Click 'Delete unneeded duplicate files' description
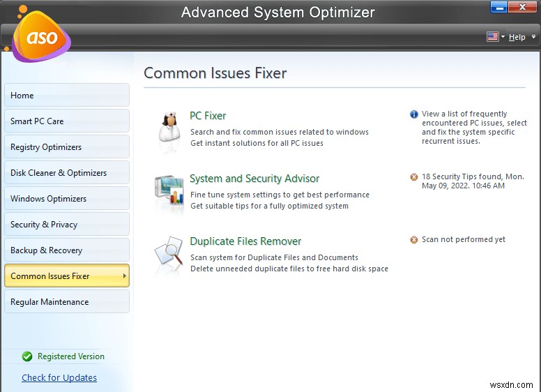The image size is (541, 392). click(x=289, y=269)
